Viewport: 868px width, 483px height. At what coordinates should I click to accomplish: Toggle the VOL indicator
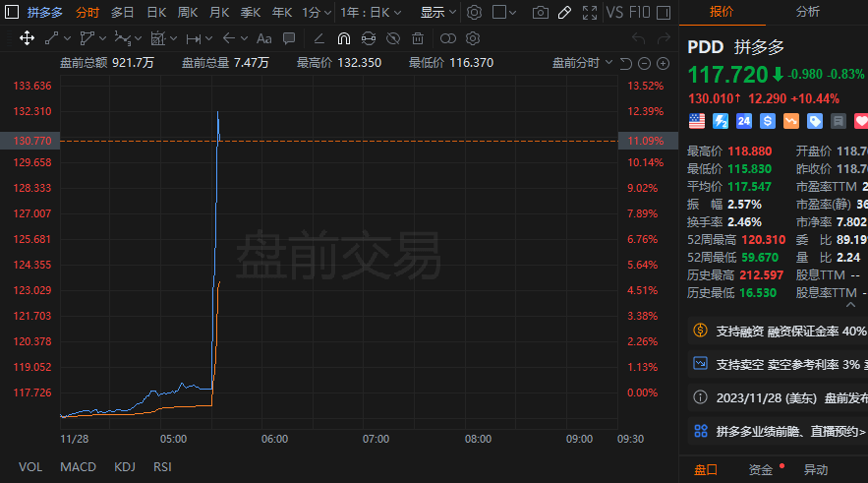[x=30, y=466]
